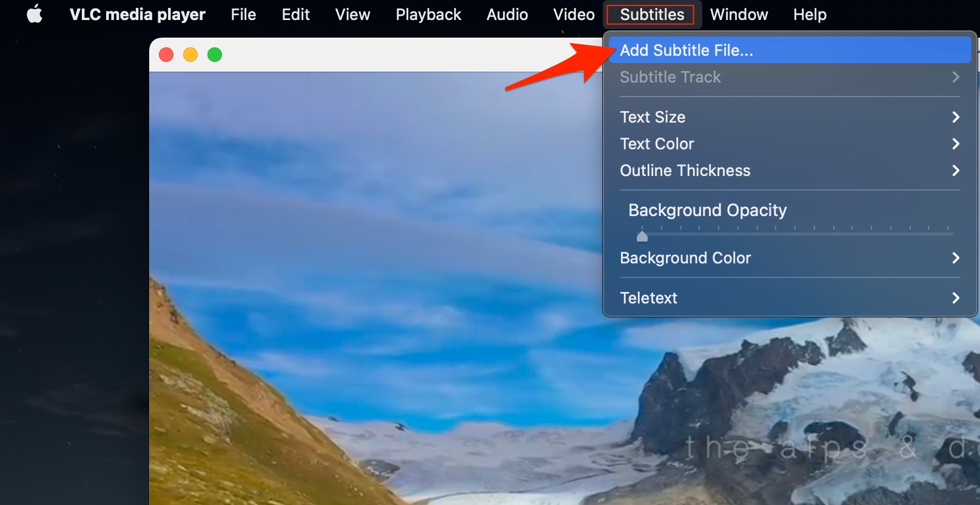The width and height of the screenshot is (980, 505).
Task: Open the Playback menu
Action: click(x=428, y=14)
